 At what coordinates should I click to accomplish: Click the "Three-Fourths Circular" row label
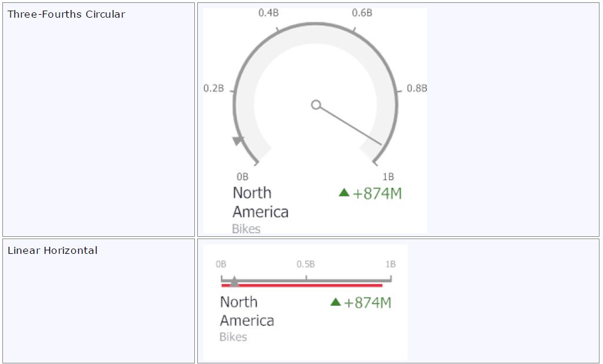coord(66,14)
